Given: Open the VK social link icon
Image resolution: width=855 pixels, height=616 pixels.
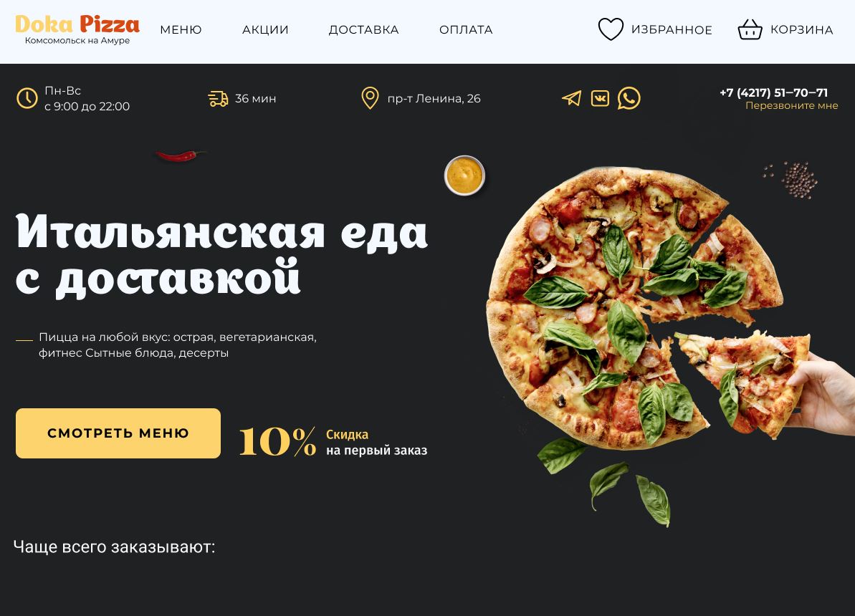Looking at the screenshot, I should click(600, 98).
